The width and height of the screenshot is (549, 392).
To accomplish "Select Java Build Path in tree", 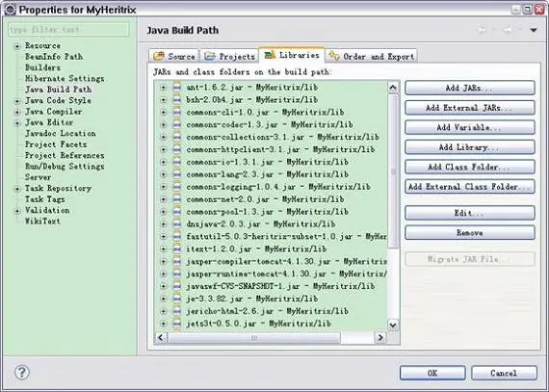I will click(x=58, y=90).
